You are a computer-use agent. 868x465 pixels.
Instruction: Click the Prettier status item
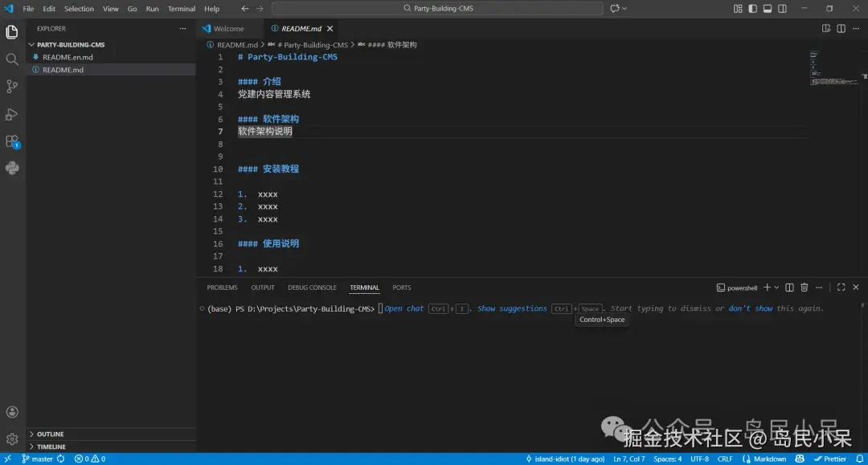coord(829,459)
